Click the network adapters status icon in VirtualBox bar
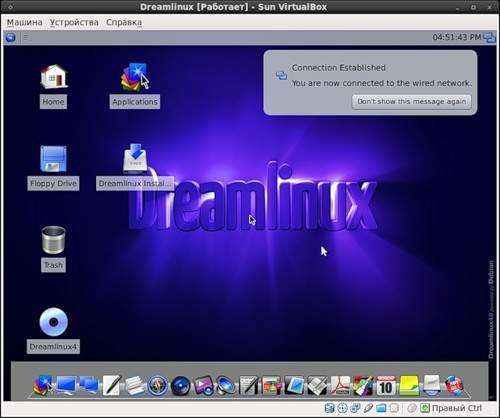 click(x=355, y=408)
